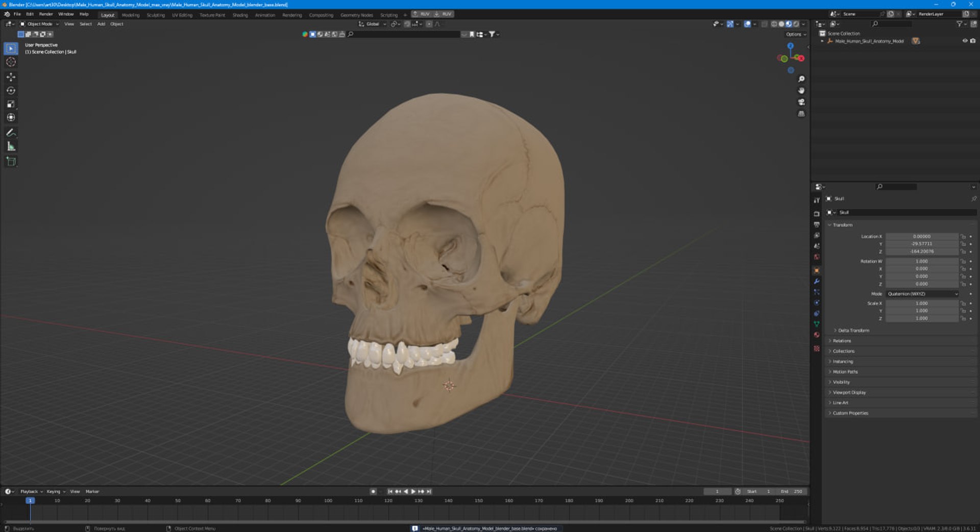Pick the Add Cube tool
This screenshot has height=532, width=980.
click(x=11, y=162)
